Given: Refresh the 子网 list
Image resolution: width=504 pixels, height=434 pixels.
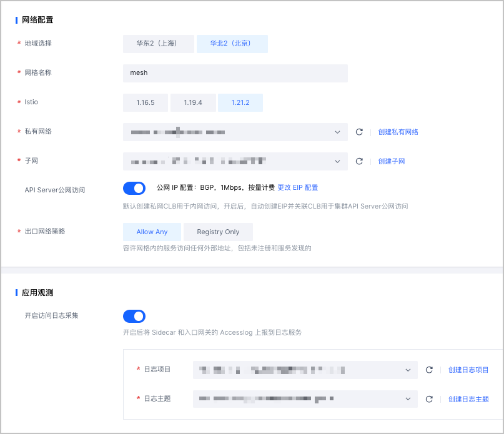Looking at the screenshot, I should click(x=359, y=161).
